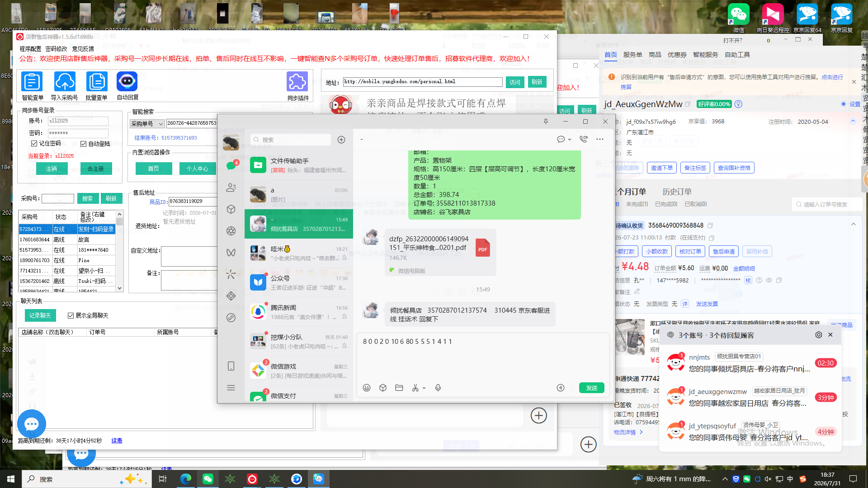Switch to the 服务单 tab in JD window
This screenshot has height=488, width=868.
point(632,55)
